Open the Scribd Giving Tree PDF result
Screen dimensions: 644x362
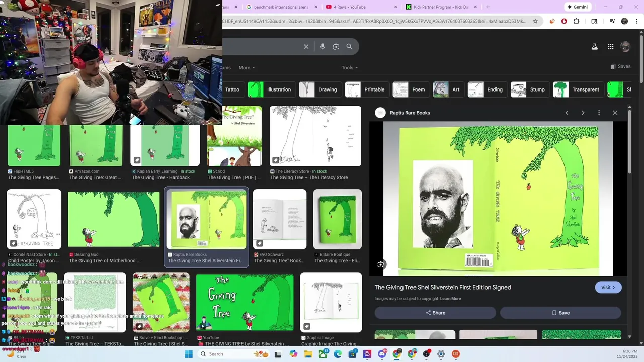click(x=234, y=136)
